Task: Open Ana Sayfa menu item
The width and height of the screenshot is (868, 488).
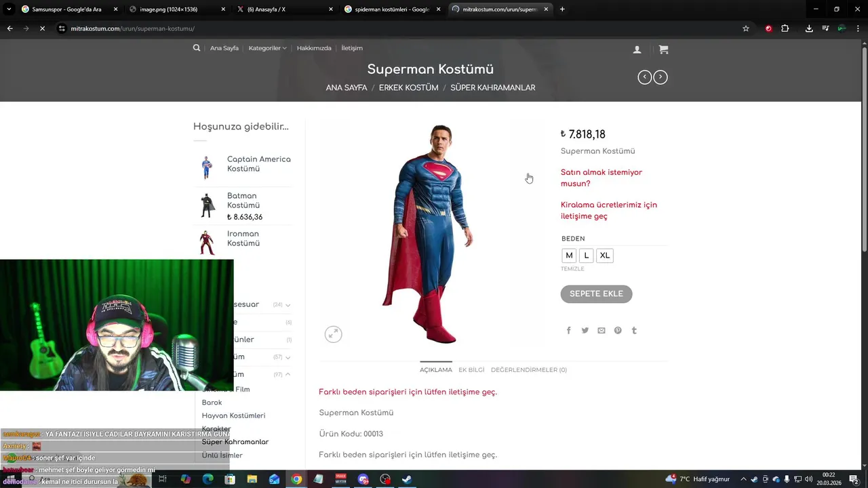Action: pos(224,48)
